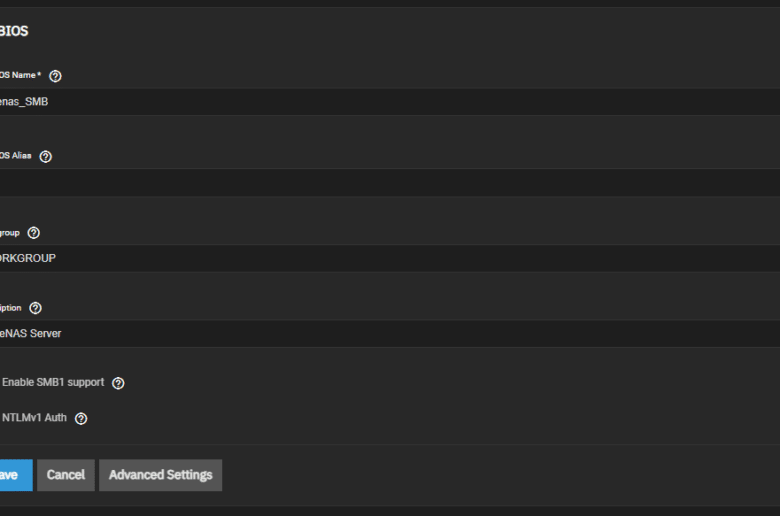Open the Workgroup help icon
The height and width of the screenshot is (516, 780).
pyautogui.click(x=33, y=232)
